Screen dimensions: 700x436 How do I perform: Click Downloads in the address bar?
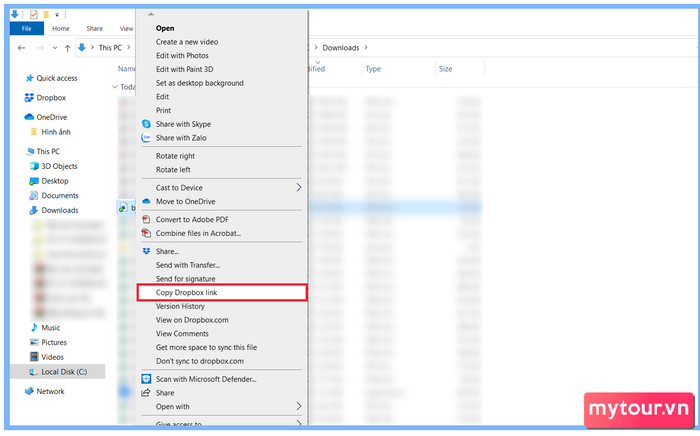pyautogui.click(x=341, y=48)
